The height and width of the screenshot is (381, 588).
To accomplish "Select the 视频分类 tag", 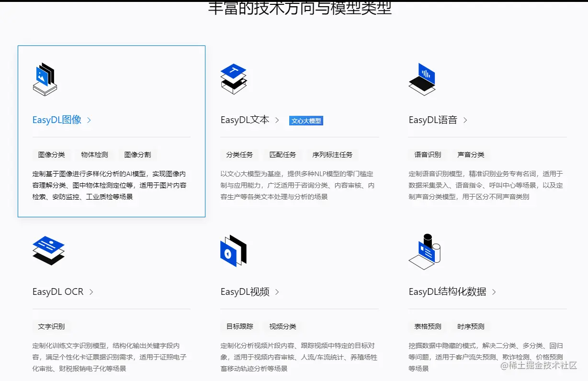I will coord(283,326).
